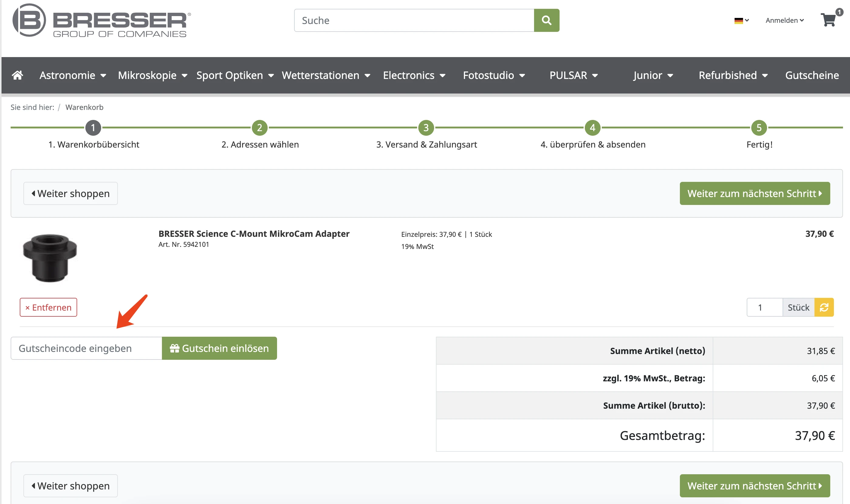
Task: Click the MwSt. Betrag value 6,05 €
Action: 823,378
